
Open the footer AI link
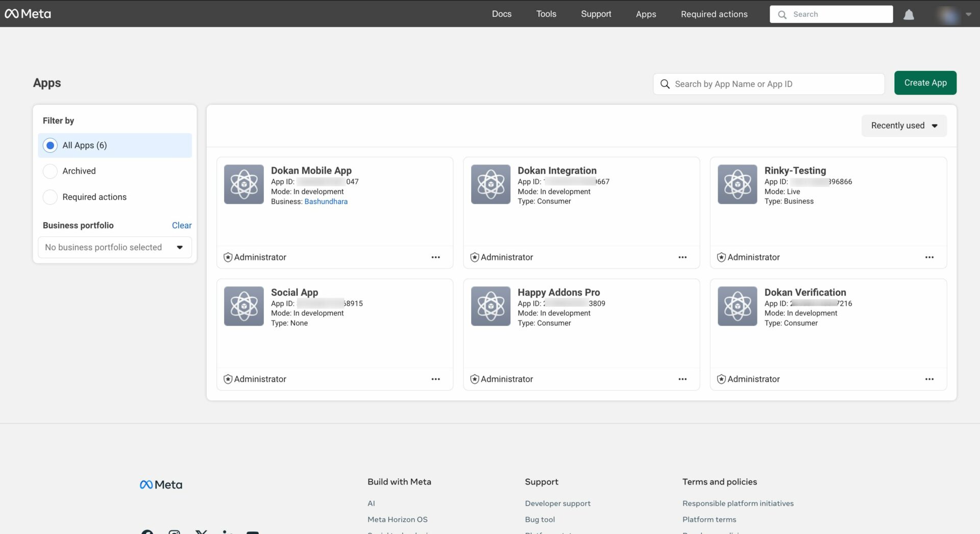point(371,503)
